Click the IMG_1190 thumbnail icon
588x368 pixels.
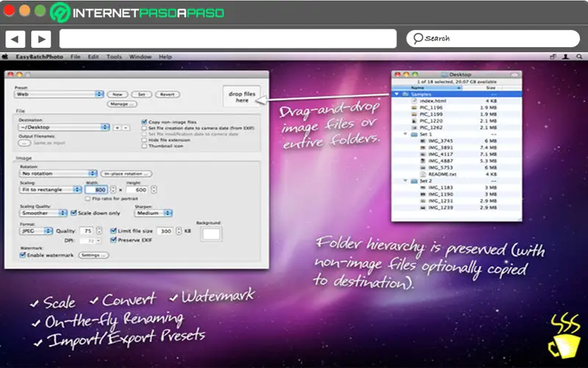click(423, 194)
